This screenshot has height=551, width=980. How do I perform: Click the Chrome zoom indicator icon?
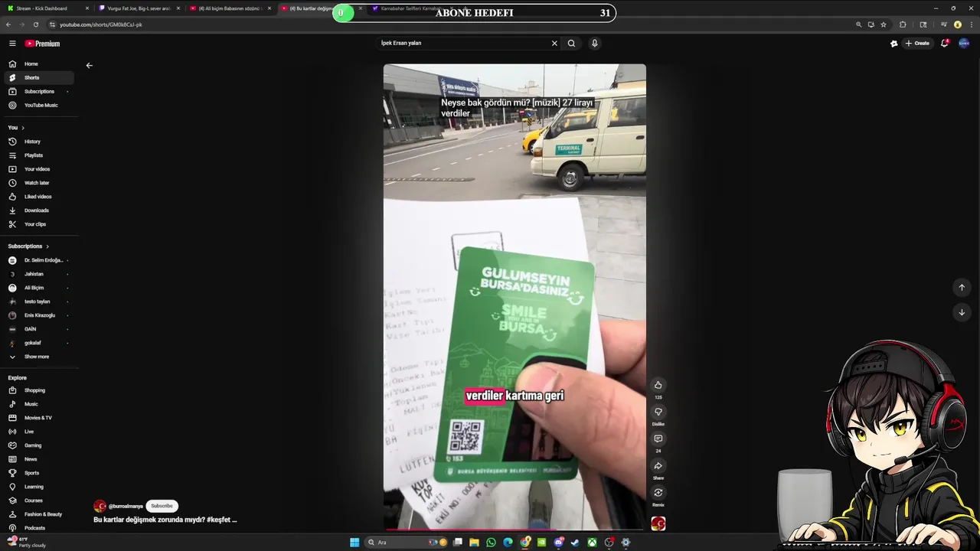pyautogui.click(x=858, y=24)
